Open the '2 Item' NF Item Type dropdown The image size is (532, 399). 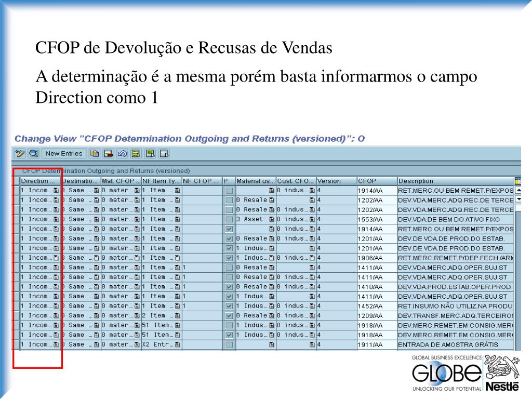pyautogui.click(x=178, y=315)
